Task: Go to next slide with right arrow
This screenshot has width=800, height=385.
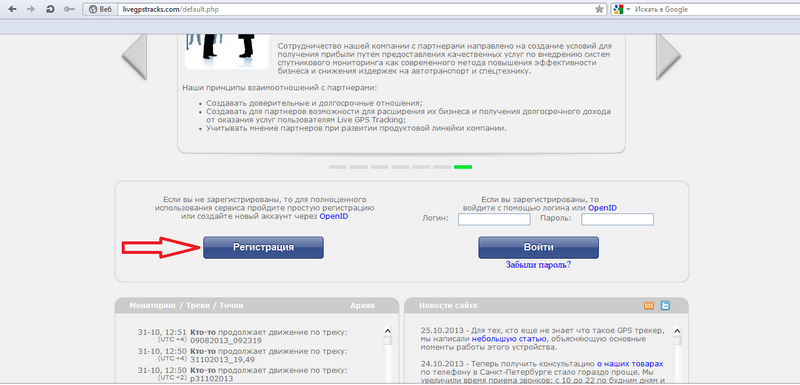Action: click(668, 56)
